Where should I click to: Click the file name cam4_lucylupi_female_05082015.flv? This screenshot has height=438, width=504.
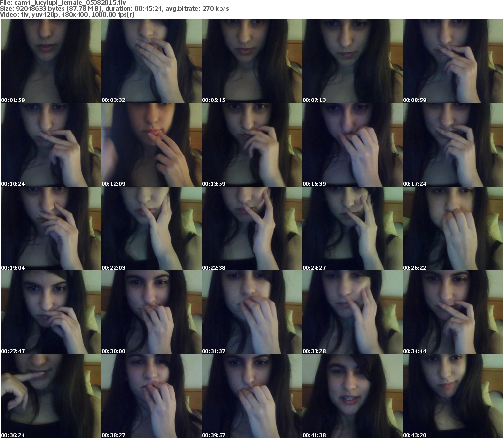tap(70, 3)
